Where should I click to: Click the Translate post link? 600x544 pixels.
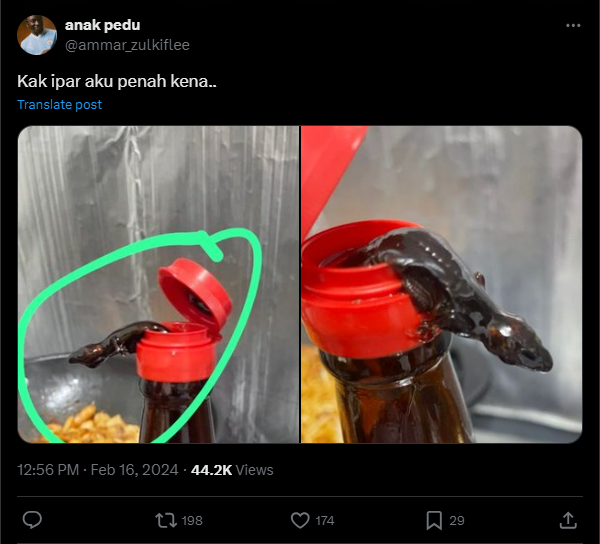[x=60, y=105]
